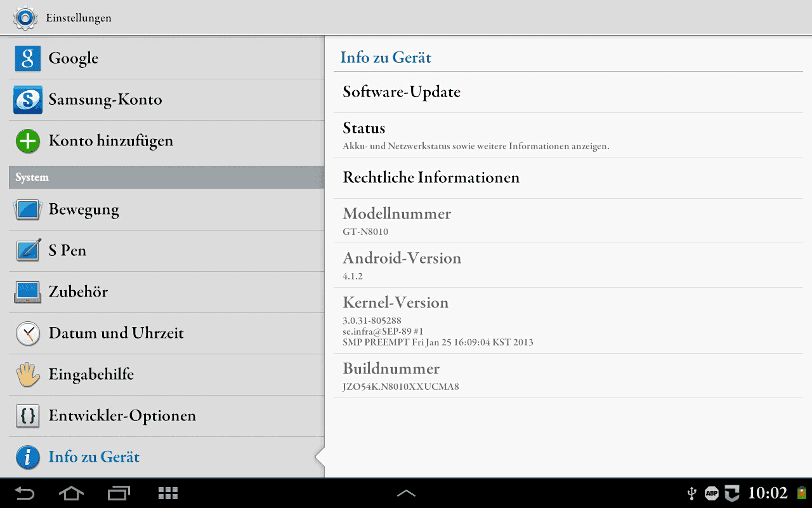Tap the ABP Adblock status icon

(x=712, y=493)
